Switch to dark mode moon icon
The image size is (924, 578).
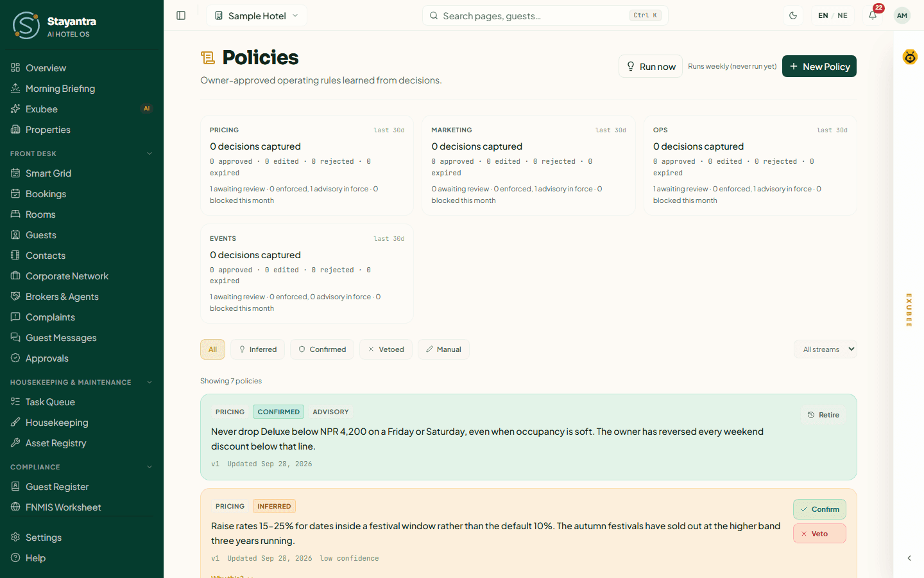pos(793,15)
